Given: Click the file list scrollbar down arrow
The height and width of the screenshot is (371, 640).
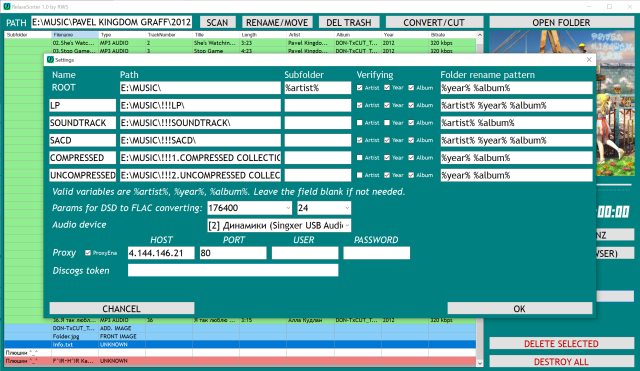Looking at the screenshot, I should pos(480,363).
